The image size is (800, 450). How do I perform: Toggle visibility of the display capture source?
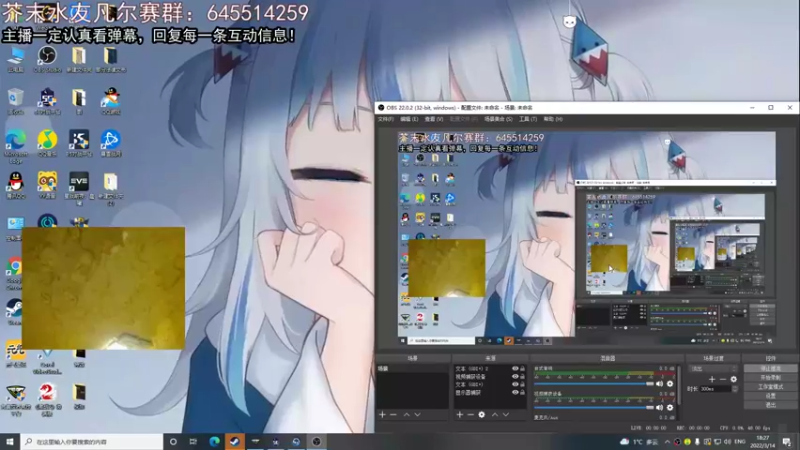[515, 392]
